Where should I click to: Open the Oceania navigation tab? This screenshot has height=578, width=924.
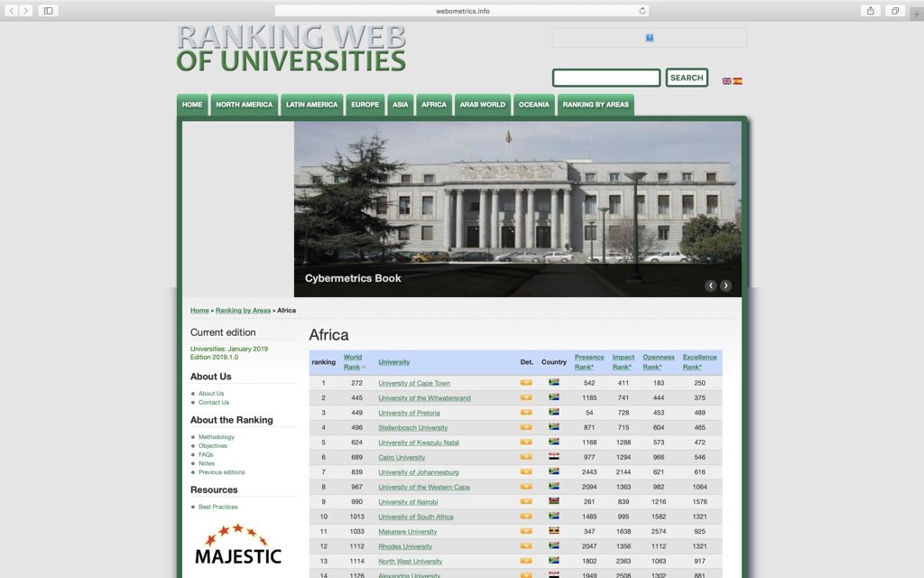[534, 105]
